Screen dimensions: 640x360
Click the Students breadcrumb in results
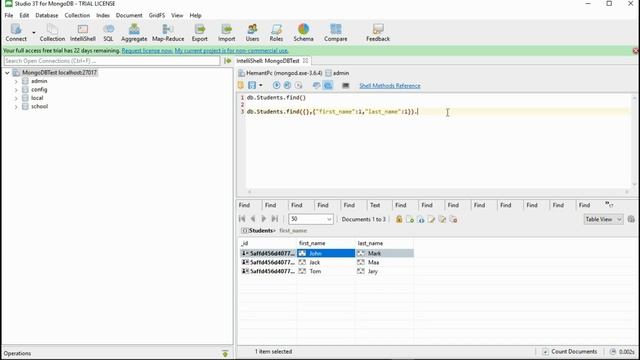point(262,231)
